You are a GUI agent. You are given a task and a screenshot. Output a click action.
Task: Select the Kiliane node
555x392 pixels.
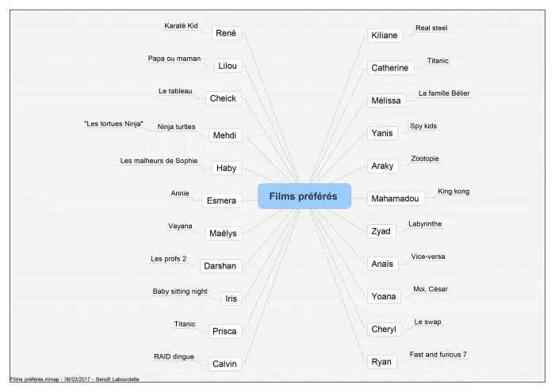pos(385,36)
